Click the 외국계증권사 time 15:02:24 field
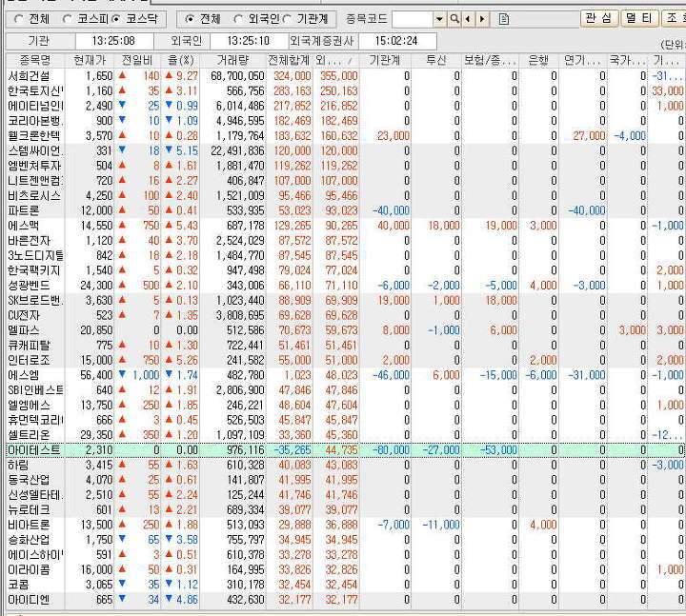Image resolution: width=686 pixels, height=616 pixels. coord(397,41)
